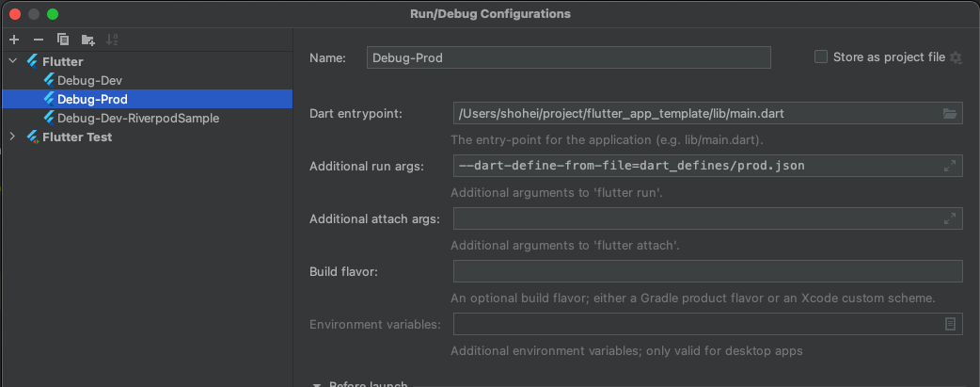Select the Debug-Dev configuration
This screenshot has width=980, height=387.
click(89, 80)
